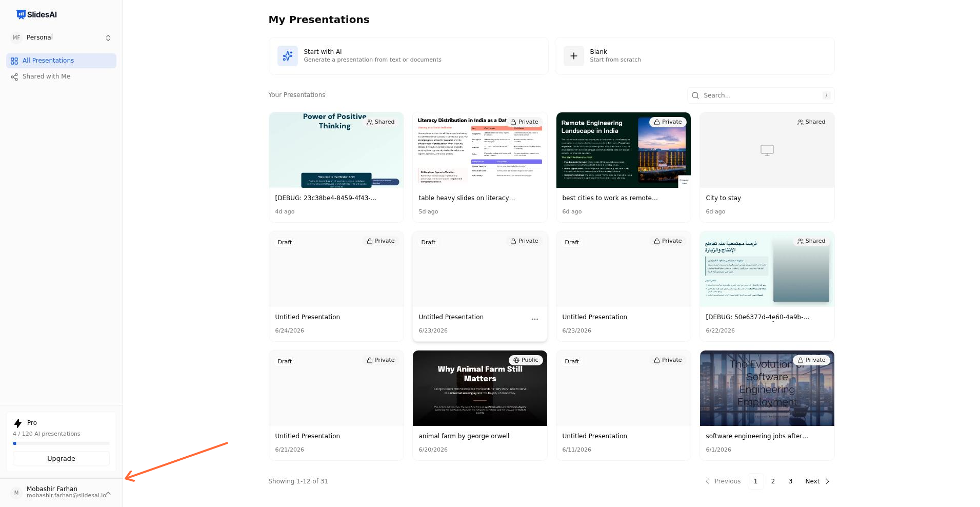Click '4 / 120 AI presentations' text
This screenshot has height=507, width=980.
coord(47,434)
